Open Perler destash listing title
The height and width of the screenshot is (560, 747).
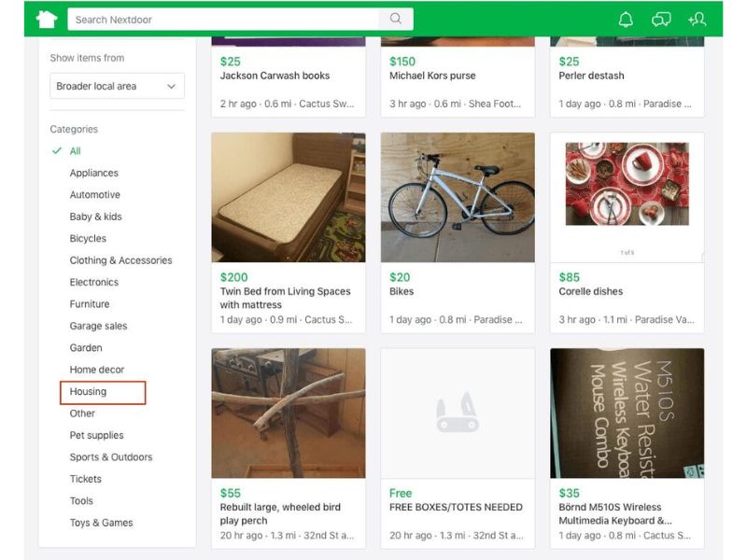tap(591, 76)
